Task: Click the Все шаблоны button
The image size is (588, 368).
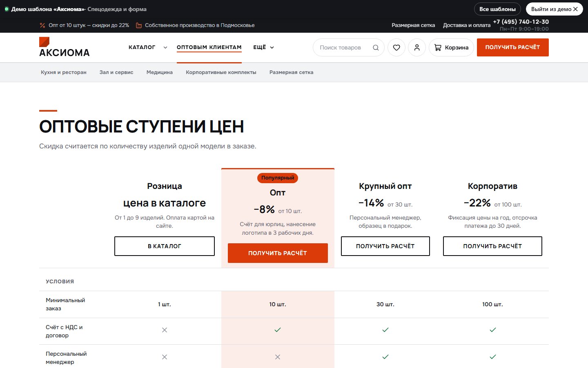Action: pos(497,9)
